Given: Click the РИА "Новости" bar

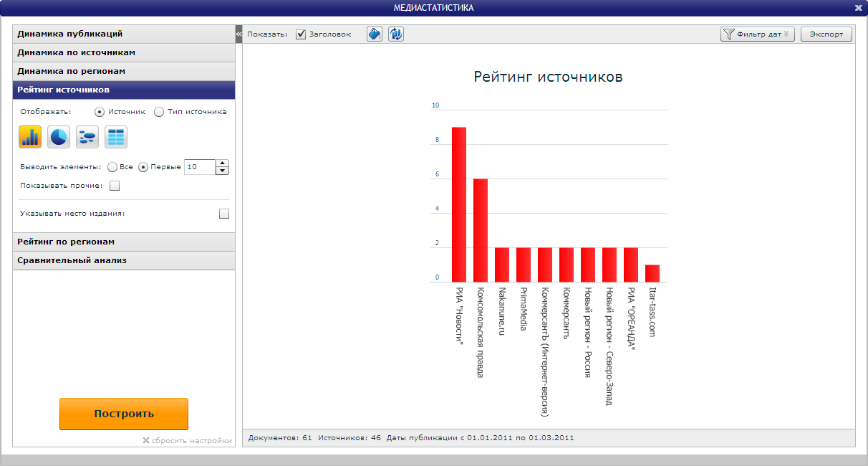Looking at the screenshot, I should pyautogui.click(x=459, y=204).
